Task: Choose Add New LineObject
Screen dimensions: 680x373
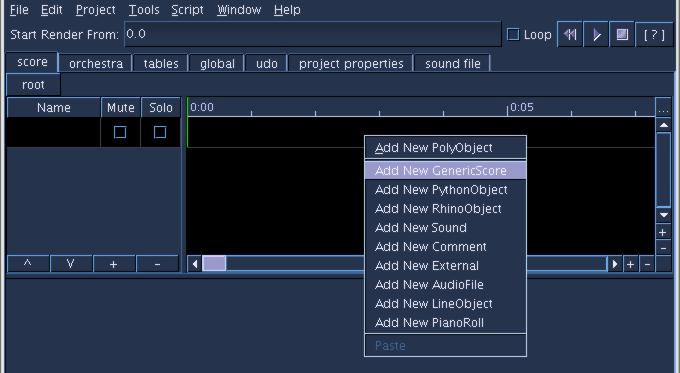Action: pyautogui.click(x=445, y=304)
